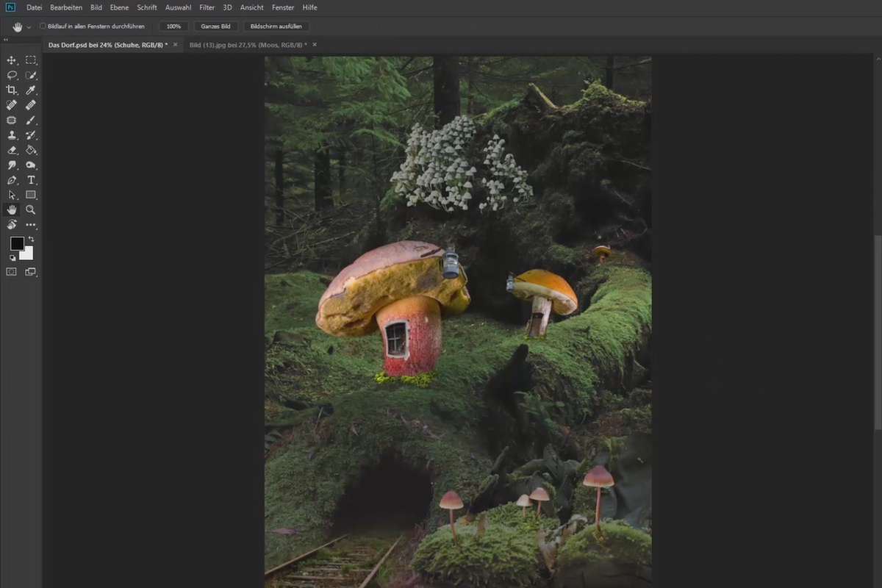Image resolution: width=882 pixels, height=588 pixels.
Task: Open the Hand tool preset dropdown
Action: (x=29, y=26)
